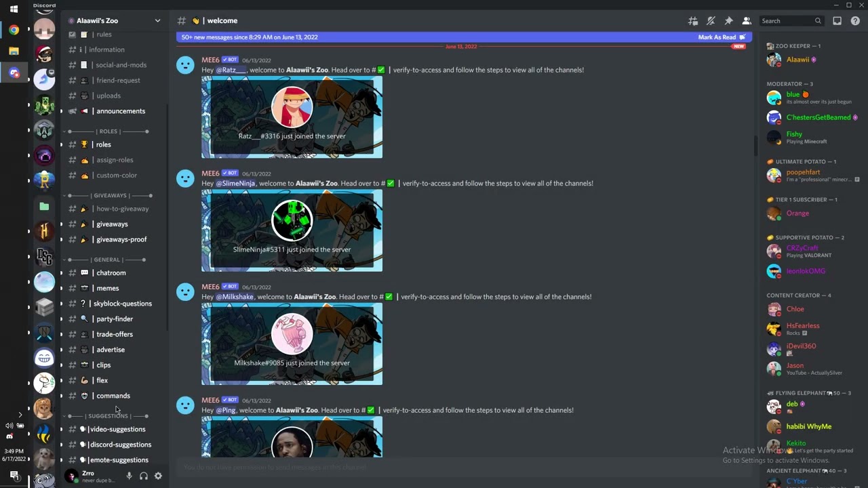This screenshot has width=868, height=488.
Task: Click the message area scrollbar thumb
Action: [755, 145]
